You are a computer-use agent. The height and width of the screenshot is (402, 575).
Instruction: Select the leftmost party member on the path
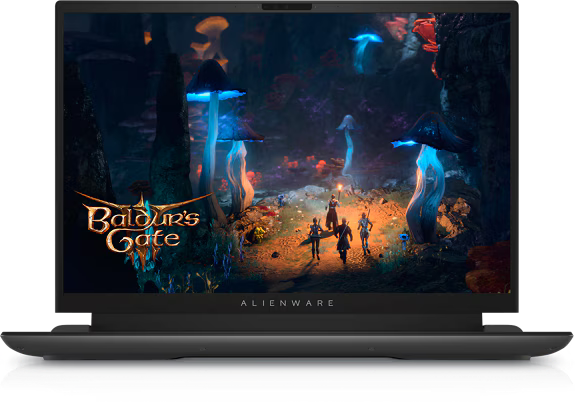(x=315, y=238)
